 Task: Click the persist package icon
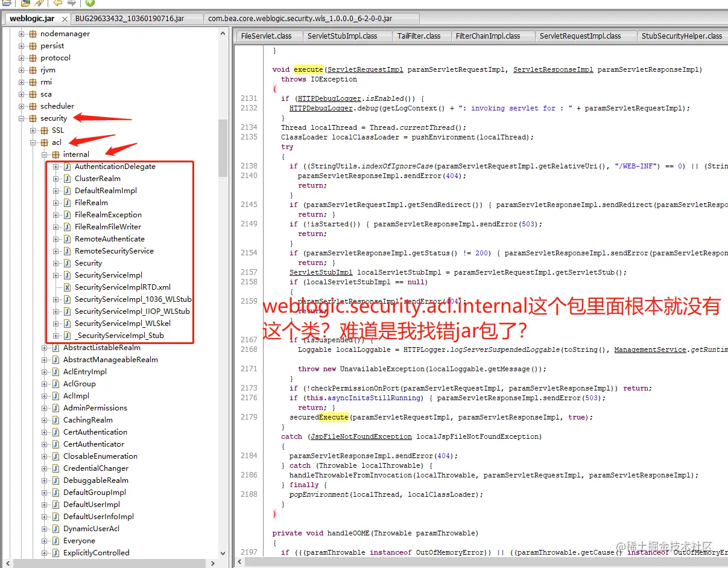[33, 46]
